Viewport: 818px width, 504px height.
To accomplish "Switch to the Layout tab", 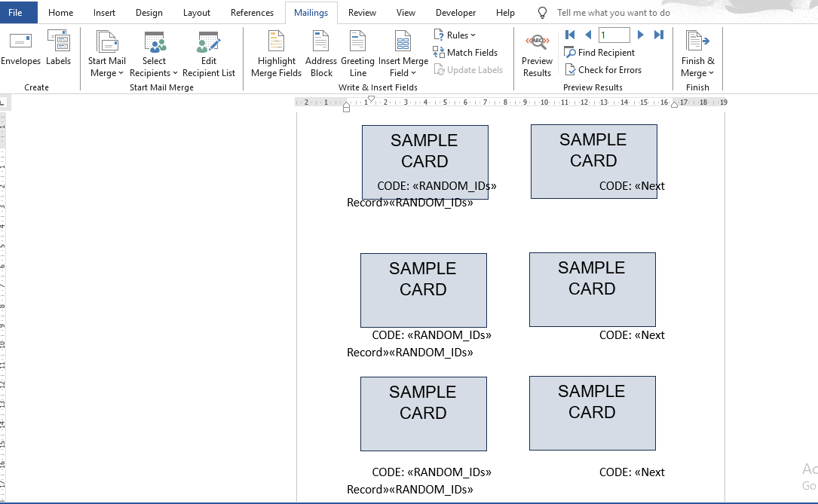I will (197, 13).
